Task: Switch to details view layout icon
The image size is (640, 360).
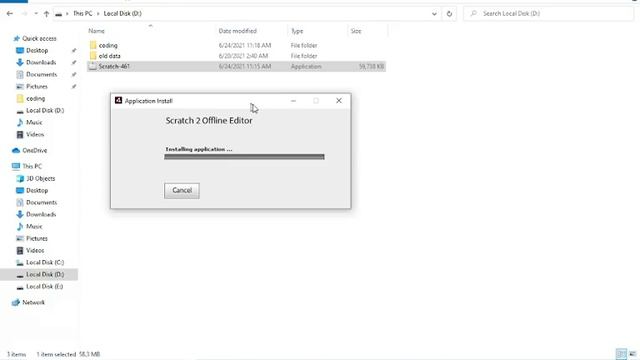Action: 621,354
